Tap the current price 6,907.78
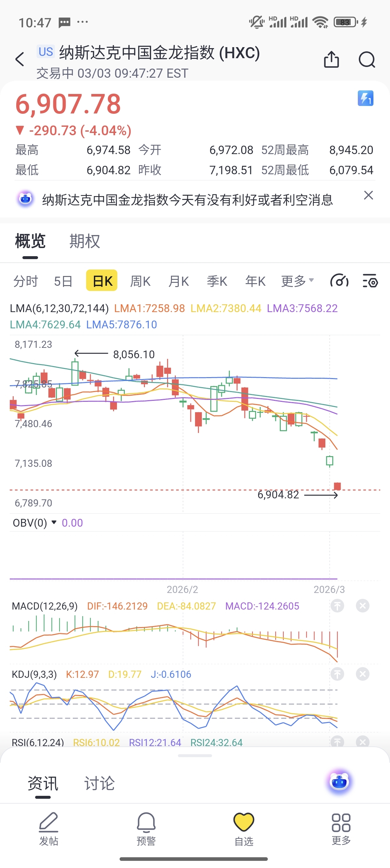Image resolution: width=390 pixels, height=868 pixels. 68,104
